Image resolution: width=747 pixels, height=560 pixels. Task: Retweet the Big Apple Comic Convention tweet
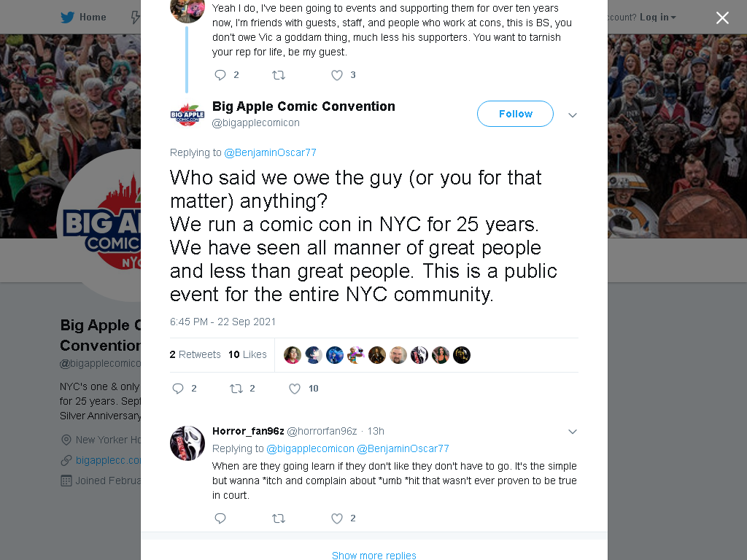click(236, 389)
